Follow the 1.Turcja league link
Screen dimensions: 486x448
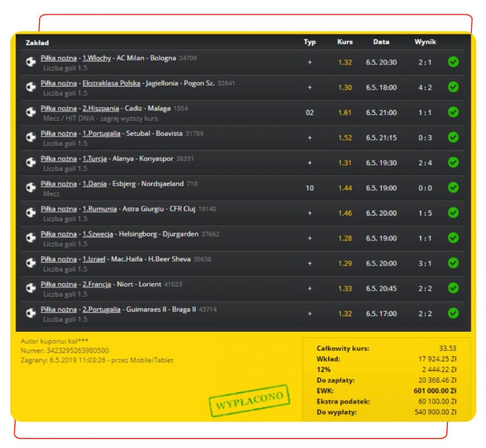click(95, 159)
